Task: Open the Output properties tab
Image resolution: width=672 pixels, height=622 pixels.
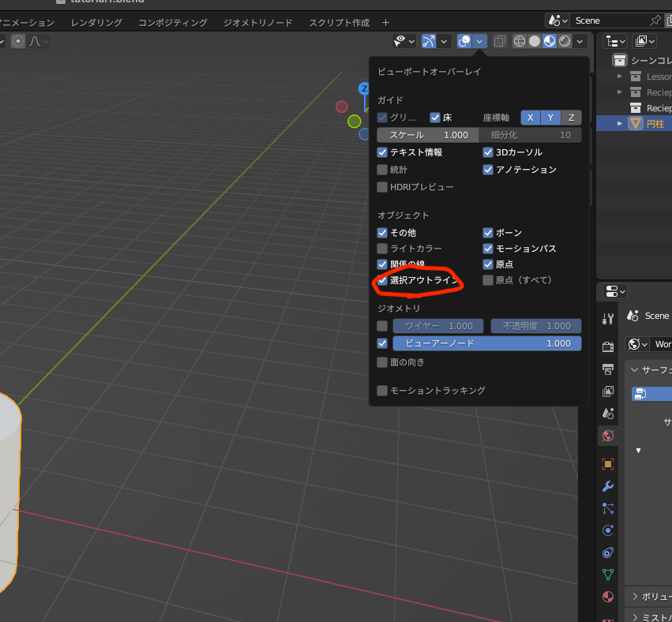Action: [x=608, y=369]
